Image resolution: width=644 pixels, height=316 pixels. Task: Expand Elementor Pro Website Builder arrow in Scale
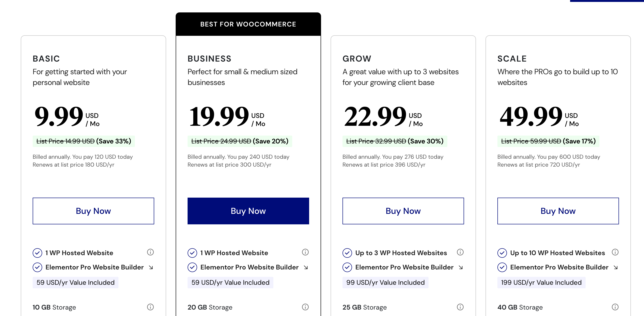616,267
